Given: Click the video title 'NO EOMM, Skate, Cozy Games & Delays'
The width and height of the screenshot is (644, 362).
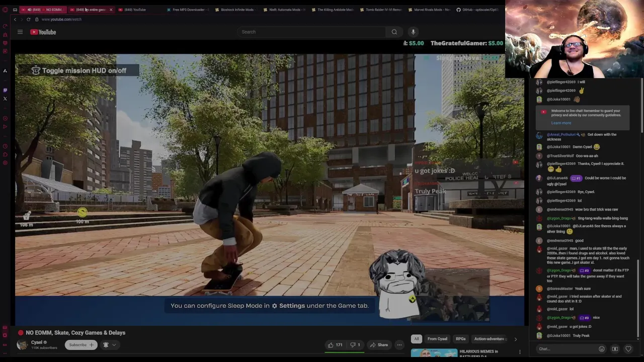Looking at the screenshot, I should coord(75,333).
